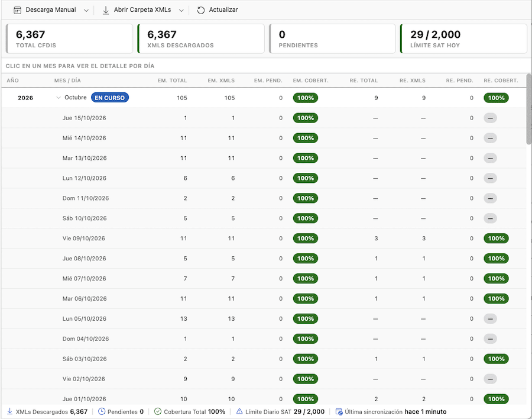Select the Mié 14/10/2026 row date

(84, 138)
